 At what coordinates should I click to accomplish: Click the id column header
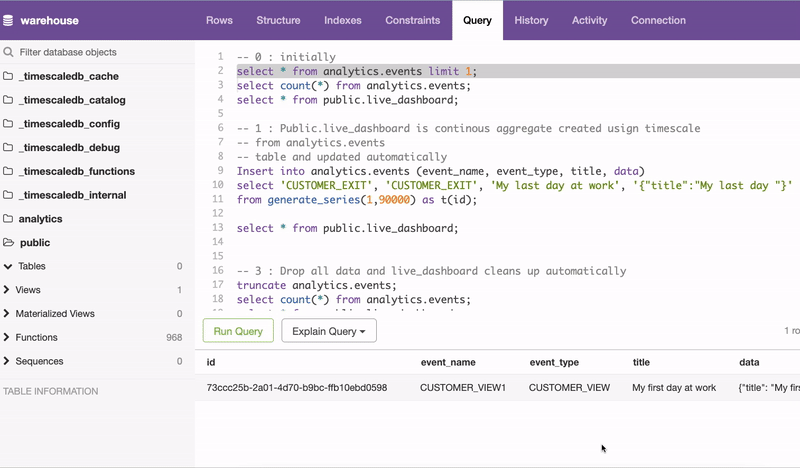[x=211, y=362]
